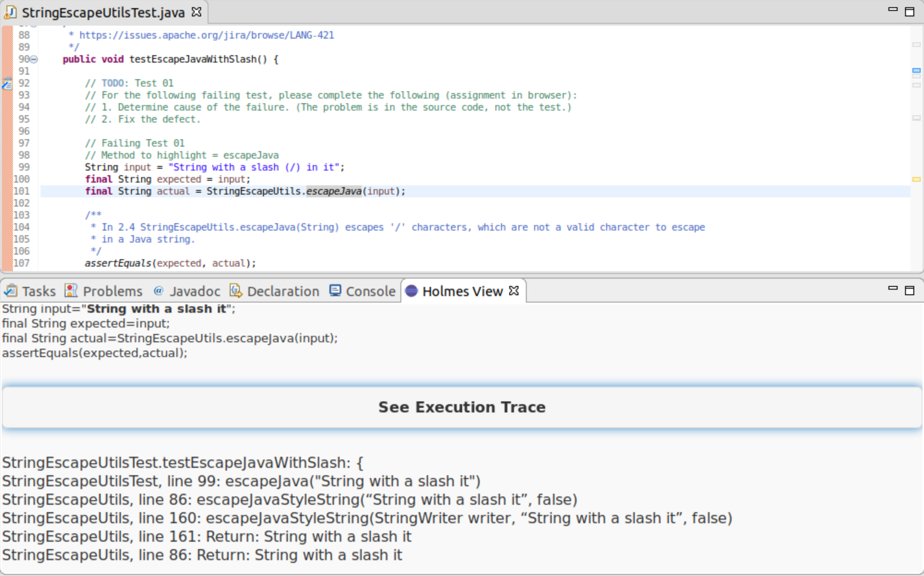Click the escapeJava method call on line 101
The width and height of the screenshot is (924, 576).
pos(334,191)
